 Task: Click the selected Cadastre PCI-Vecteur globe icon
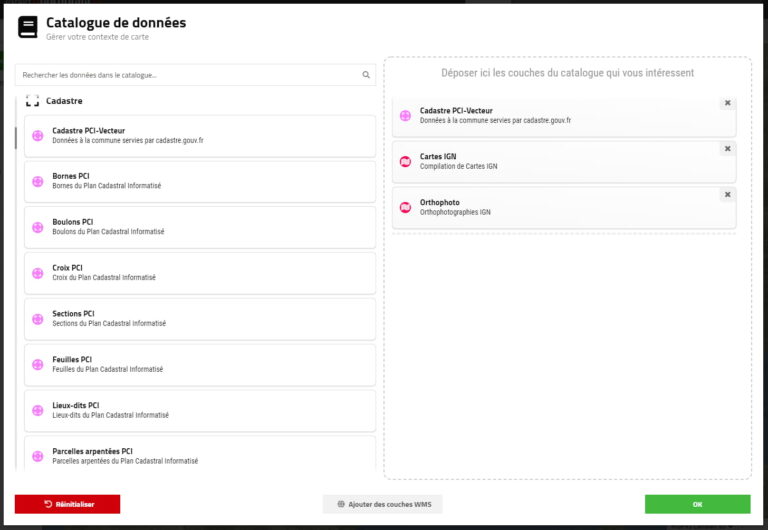click(405, 116)
